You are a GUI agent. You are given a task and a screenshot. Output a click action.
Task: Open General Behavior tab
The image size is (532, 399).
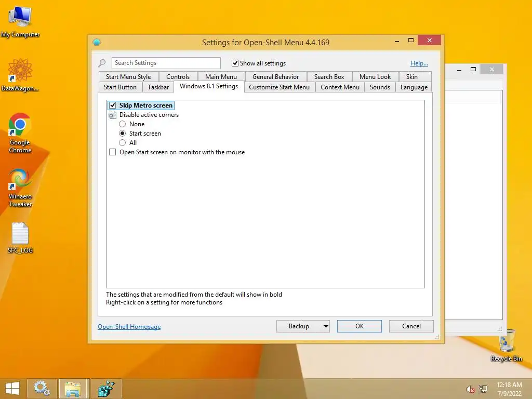click(x=275, y=77)
